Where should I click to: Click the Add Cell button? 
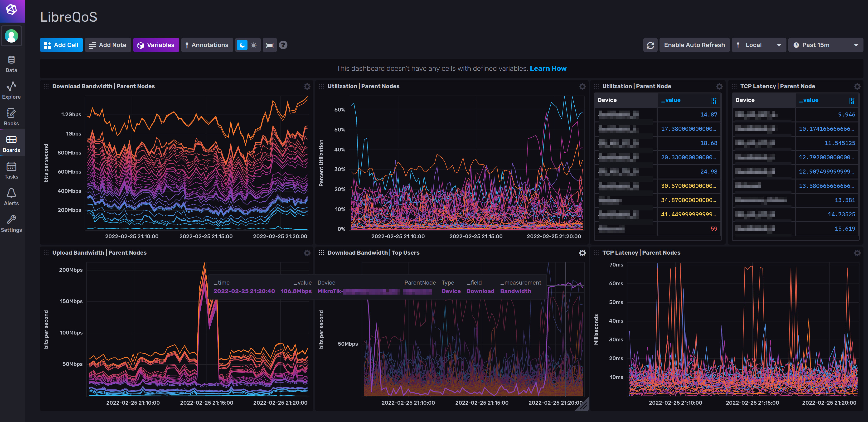click(61, 45)
